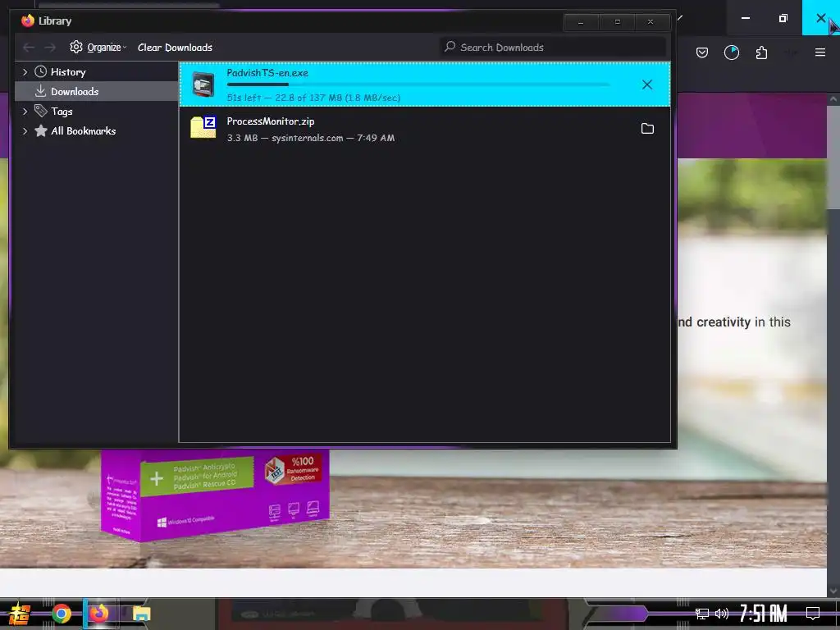Minimize the Library window
This screenshot has height=630, width=840.
pos(581,22)
